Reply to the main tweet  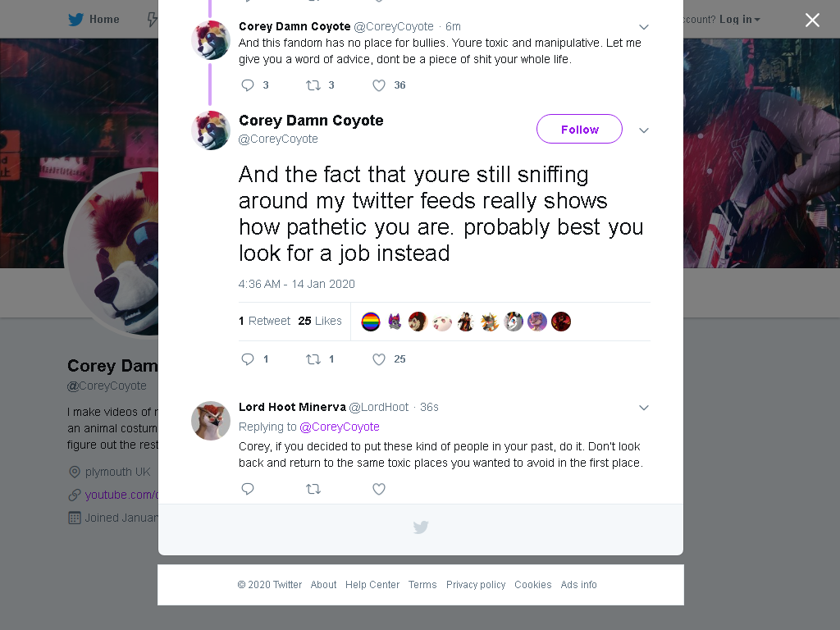pos(248,359)
